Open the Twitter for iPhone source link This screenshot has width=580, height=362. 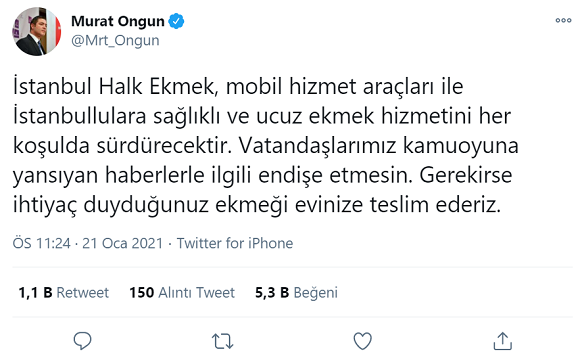(x=235, y=243)
